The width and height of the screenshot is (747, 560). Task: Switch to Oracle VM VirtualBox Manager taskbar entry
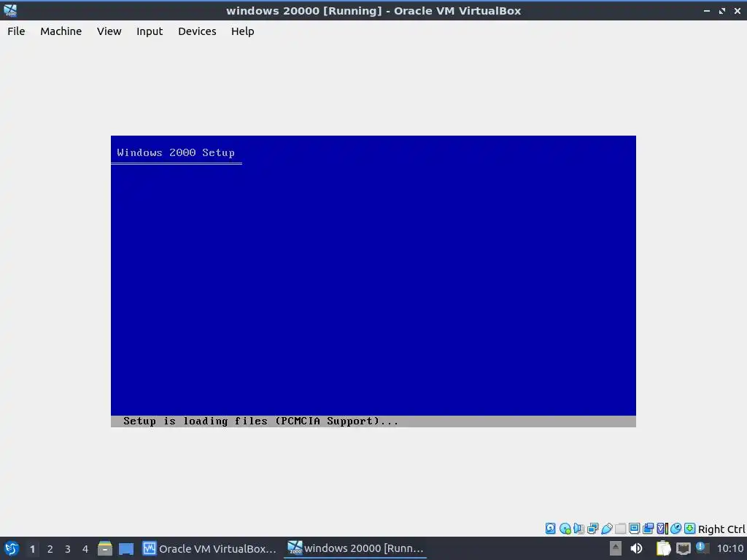(x=209, y=548)
